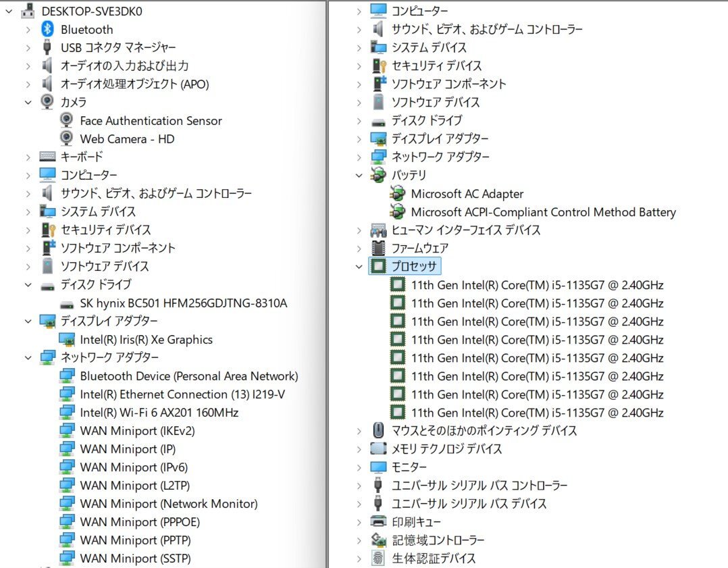
Task: Click the USB コネクタ マネージャー plug icon
Action: click(x=47, y=47)
